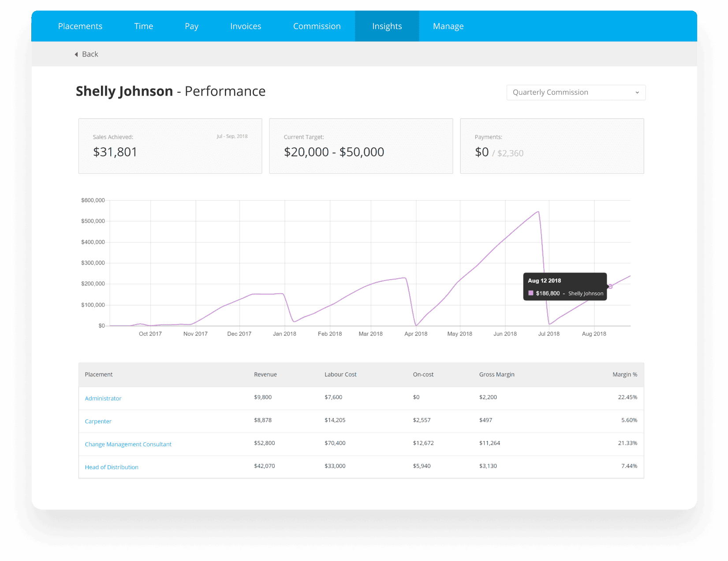Click the Gross Margin column header
This screenshot has width=728, height=561.
[497, 374]
